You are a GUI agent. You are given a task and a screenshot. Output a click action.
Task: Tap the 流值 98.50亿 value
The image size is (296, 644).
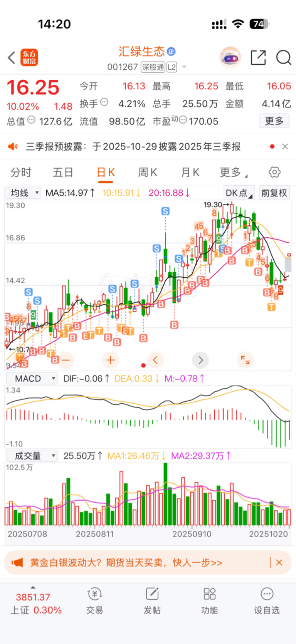coord(113,121)
